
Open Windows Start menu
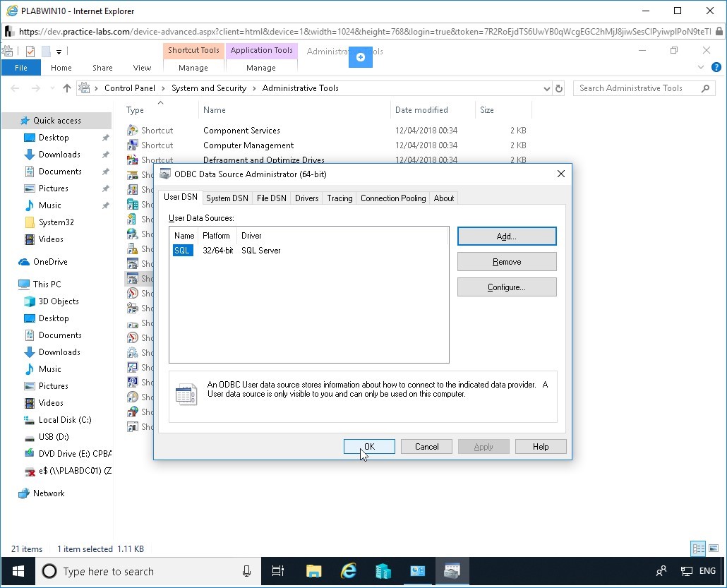click(18, 571)
